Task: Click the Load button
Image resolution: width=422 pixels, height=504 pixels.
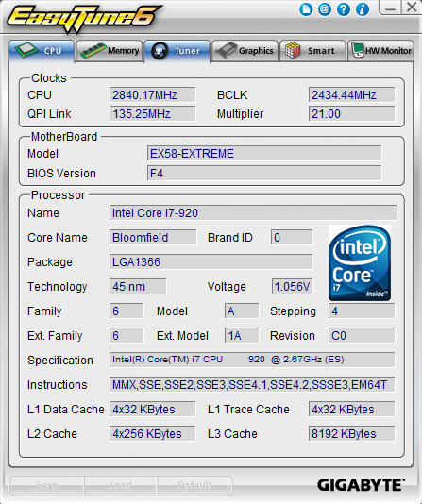Action: [x=121, y=486]
